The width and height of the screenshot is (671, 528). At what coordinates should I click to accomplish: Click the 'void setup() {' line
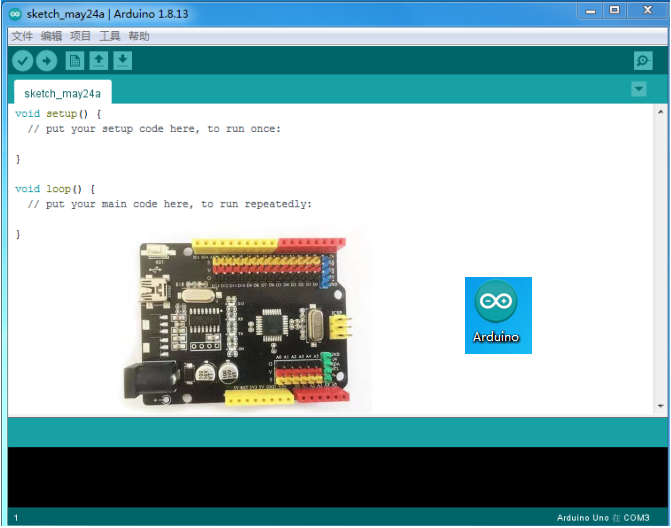[58, 114]
